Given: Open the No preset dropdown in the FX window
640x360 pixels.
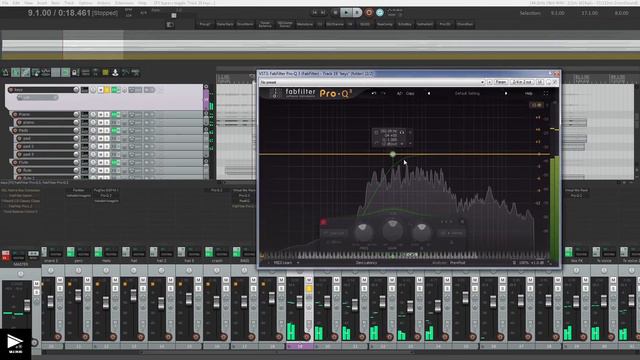Looking at the screenshot, I should 372,82.
